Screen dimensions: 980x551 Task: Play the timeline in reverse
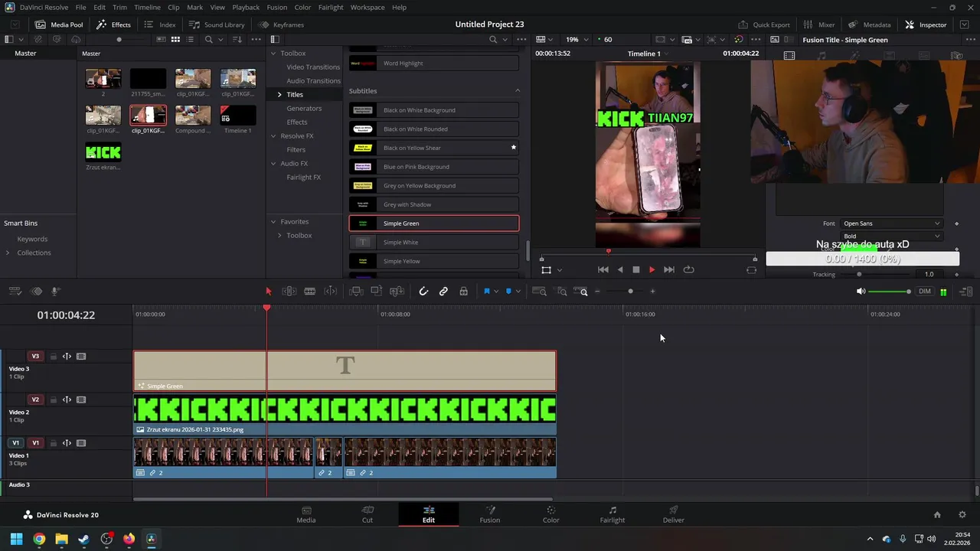point(620,269)
